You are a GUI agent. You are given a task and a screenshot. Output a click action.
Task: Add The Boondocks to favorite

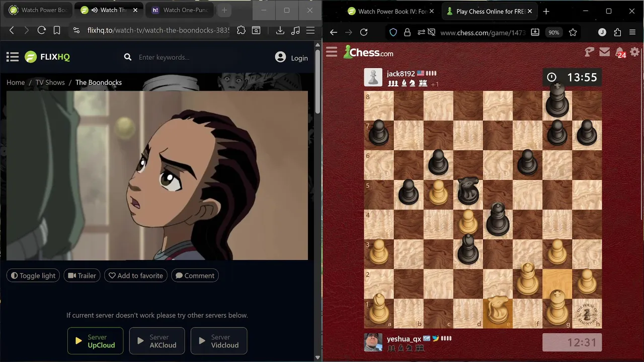click(x=136, y=276)
